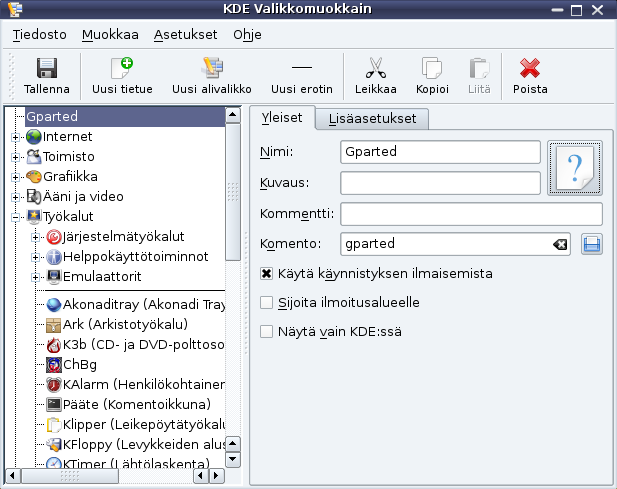
Task: Disable Käytä käynnistyksen ilmaisemista checkbox
Action: [x=266, y=273]
